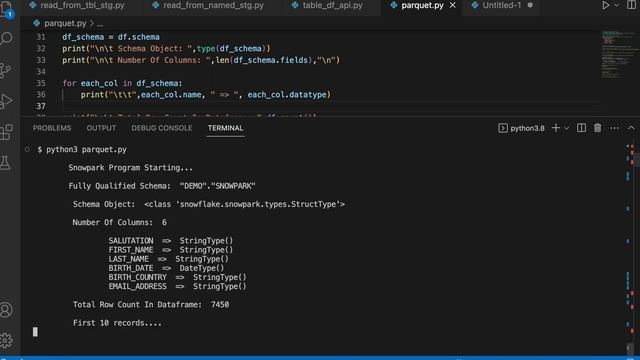Switch to Untitled-1 tab
This screenshot has height=360, width=640.
502,5
